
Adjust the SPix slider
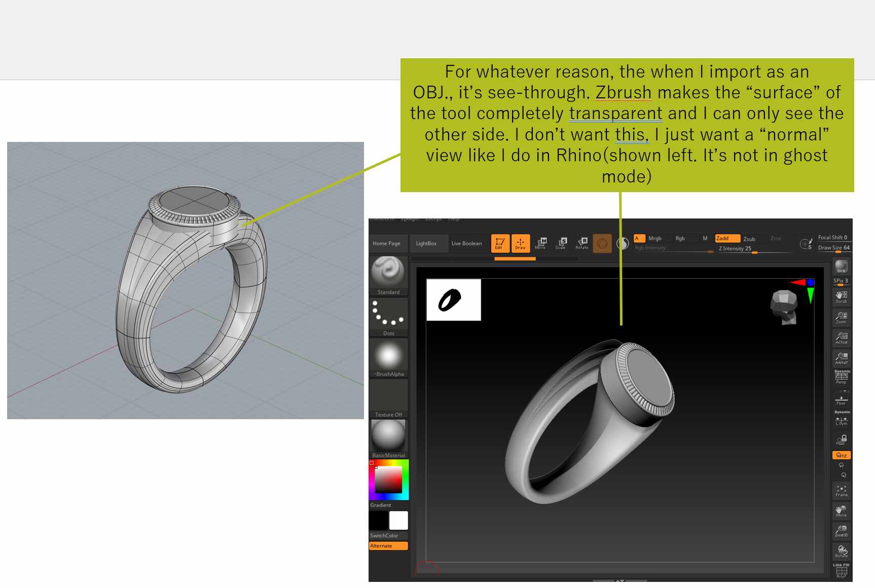tap(842, 281)
